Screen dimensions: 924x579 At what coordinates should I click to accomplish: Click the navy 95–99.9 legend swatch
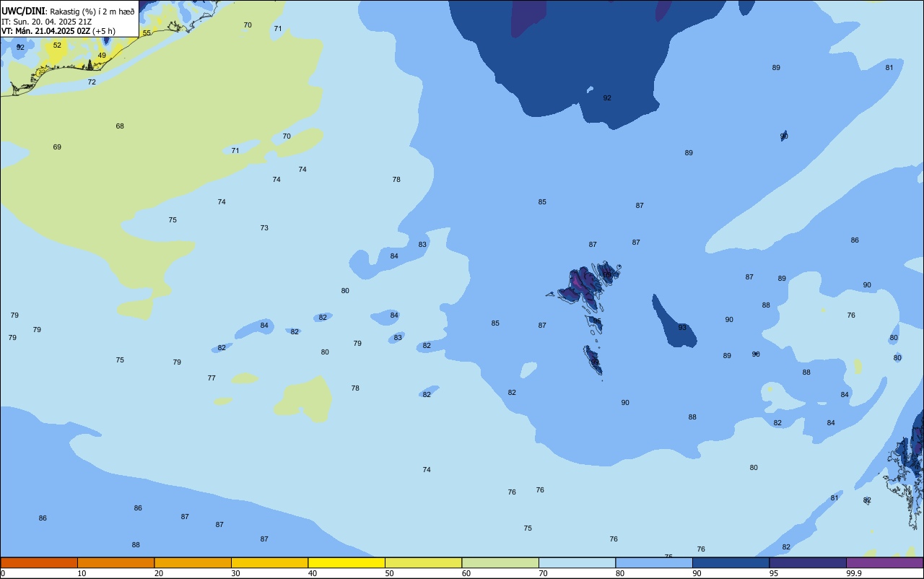pyautogui.click(x=808, y=562)
